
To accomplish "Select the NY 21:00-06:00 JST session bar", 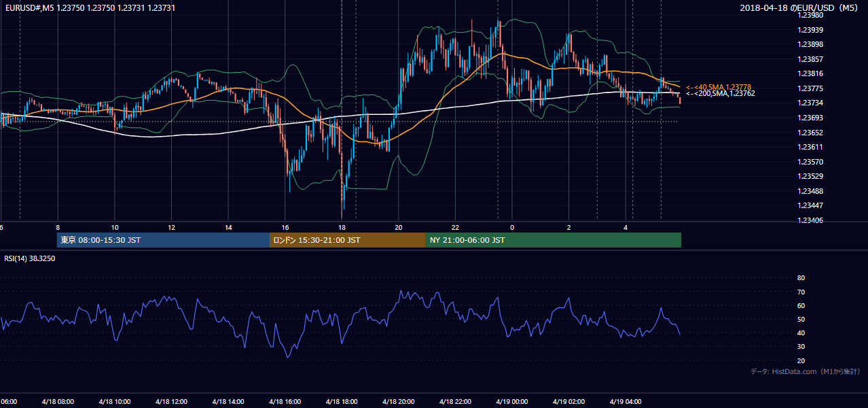I will point(554,240).
